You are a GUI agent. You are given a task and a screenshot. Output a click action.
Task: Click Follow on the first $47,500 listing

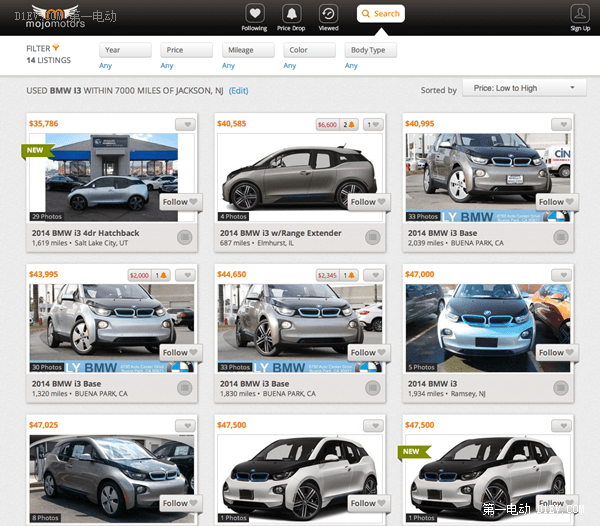tap(368, 503)
